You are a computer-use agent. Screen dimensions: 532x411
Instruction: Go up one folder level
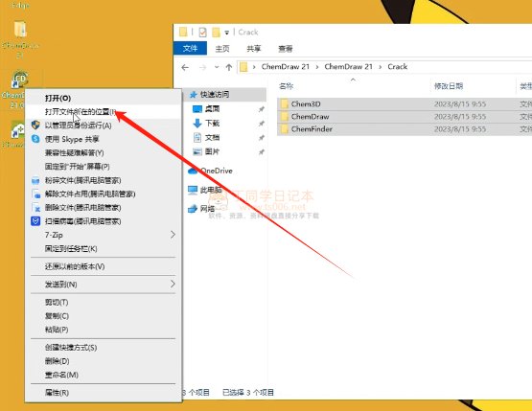click(x=229, y=67)
